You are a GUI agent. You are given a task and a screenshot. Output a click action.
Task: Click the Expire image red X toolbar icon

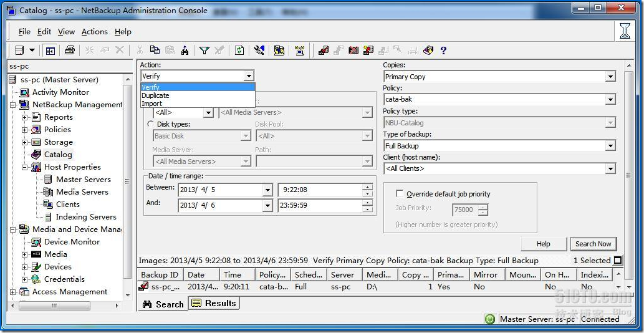(353, 51)
